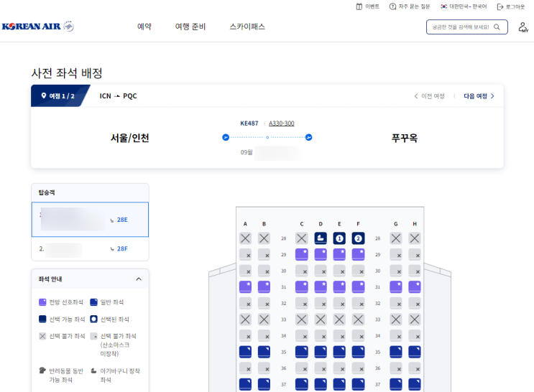The height and width of the screenshot is (392, 534).
Task: Click selected seat 28F marked 2
Action: click(x=358, y=238)
